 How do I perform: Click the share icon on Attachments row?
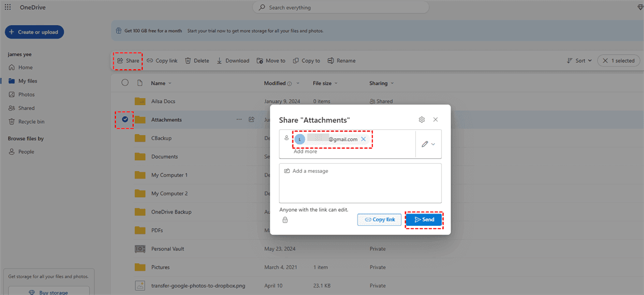251,120
